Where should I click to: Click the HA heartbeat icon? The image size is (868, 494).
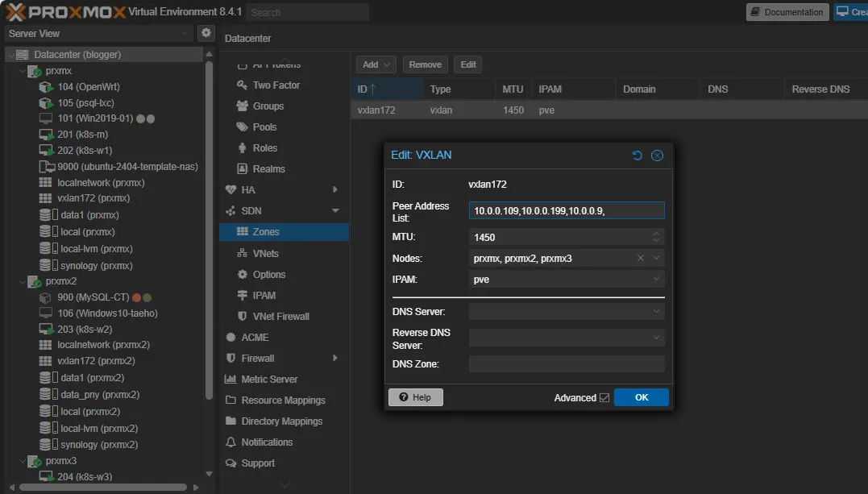[x=230, y=190]
